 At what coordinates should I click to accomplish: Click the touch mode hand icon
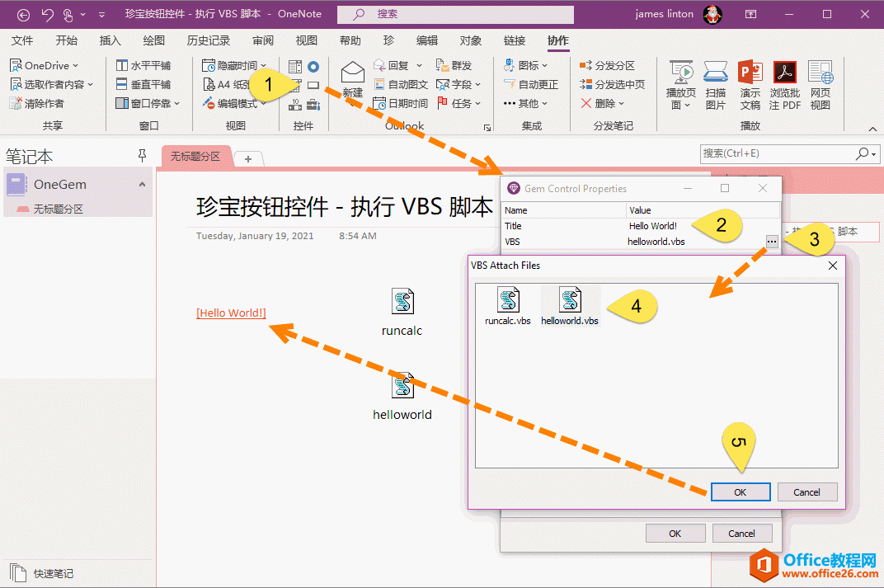[68, 15]
